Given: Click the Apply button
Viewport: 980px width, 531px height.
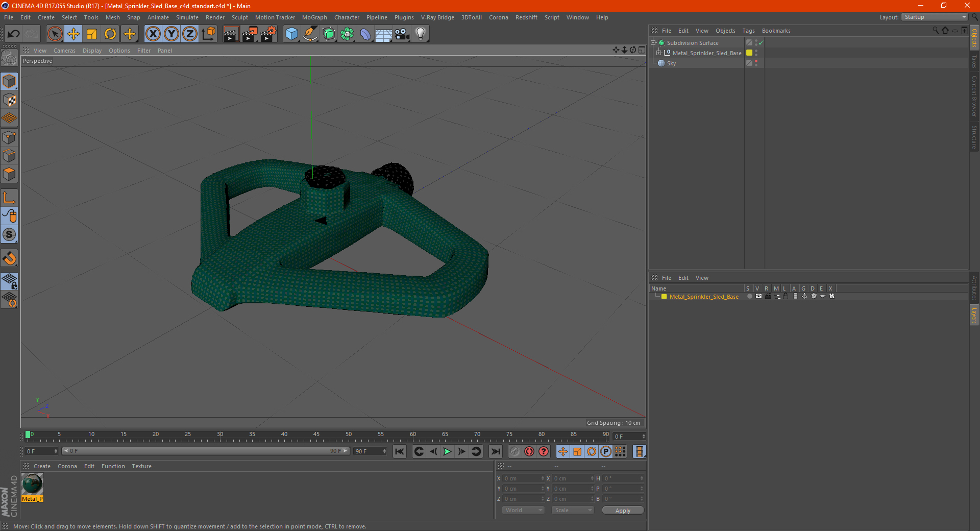Looking at the screenshot, I should click(623, 511).
